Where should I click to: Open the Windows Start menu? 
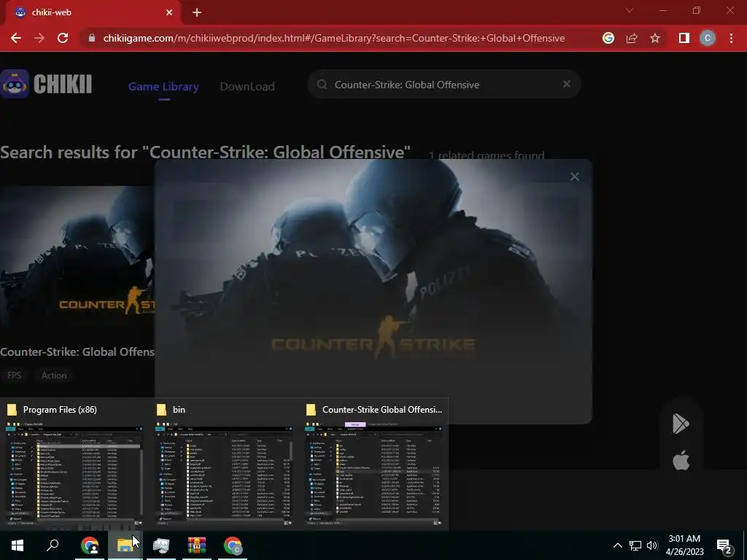click(18, 545)
